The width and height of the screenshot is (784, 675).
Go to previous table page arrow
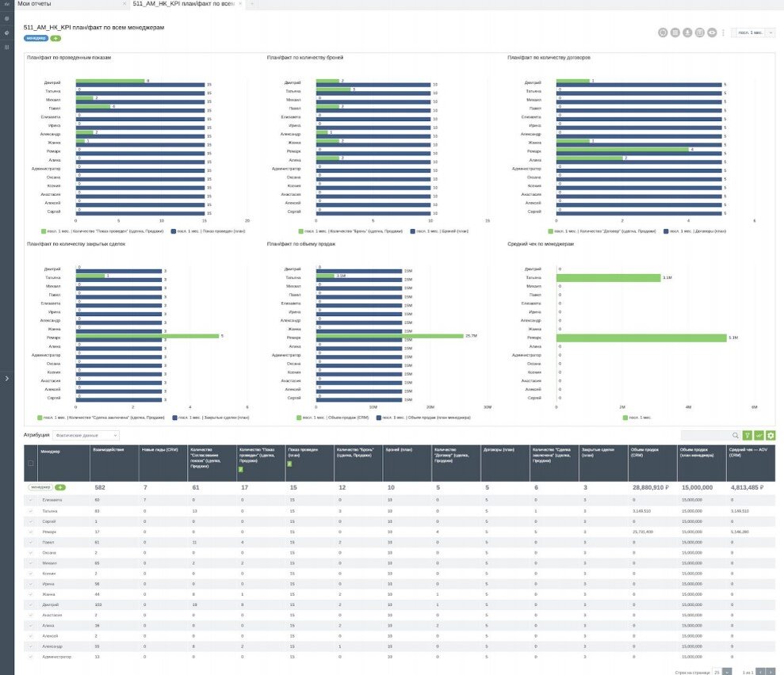tap(760, 672)
